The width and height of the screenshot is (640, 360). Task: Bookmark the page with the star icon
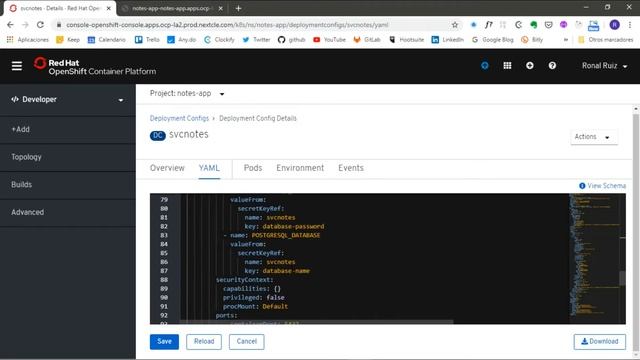(x=455, y=25)
